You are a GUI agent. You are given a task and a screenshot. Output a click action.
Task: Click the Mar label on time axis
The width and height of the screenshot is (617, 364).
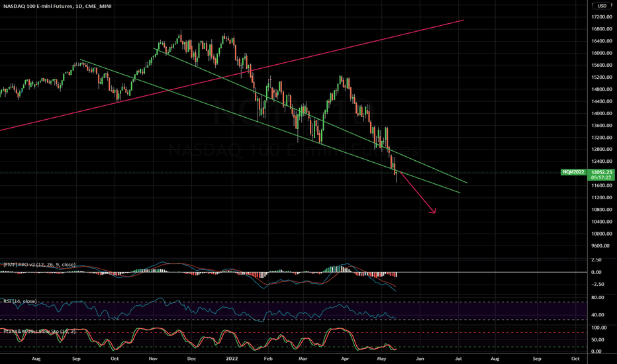click(x=303, y=359)
